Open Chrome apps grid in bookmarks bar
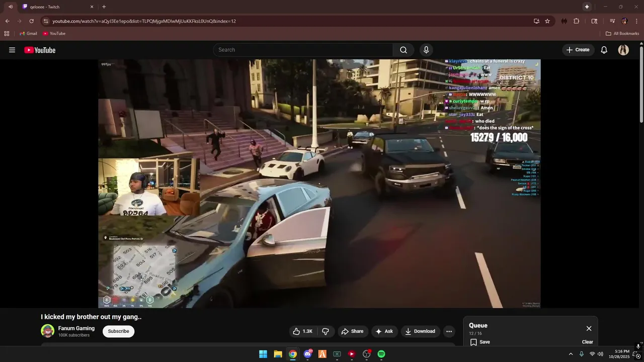Screen dimensions: 644x362 tap(7, 34)
